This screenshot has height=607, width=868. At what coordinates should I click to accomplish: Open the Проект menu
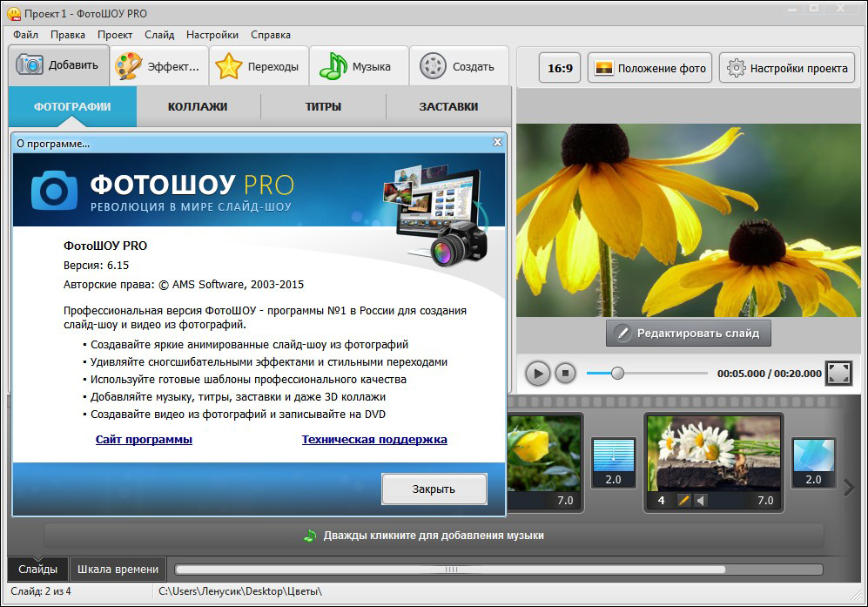coord(115,35)
